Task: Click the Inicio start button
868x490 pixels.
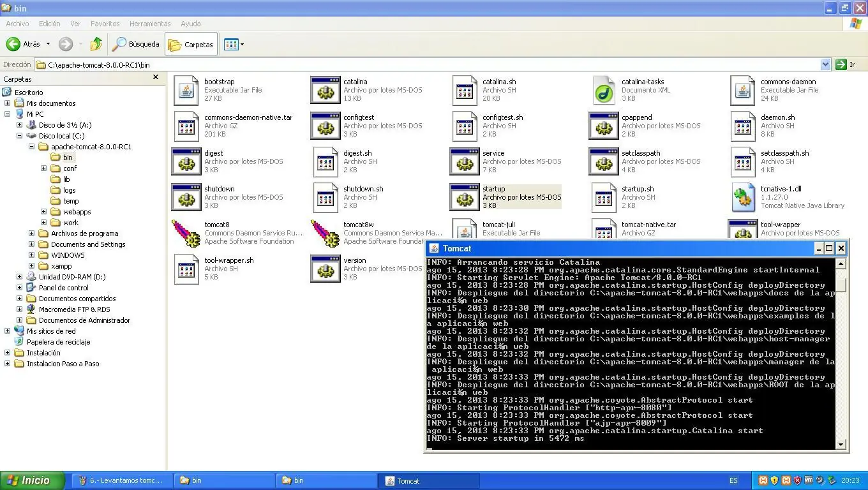Action: click(x=33, y=480)
